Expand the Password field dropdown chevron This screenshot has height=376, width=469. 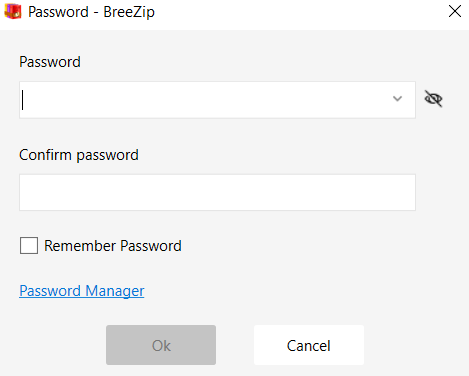pos(397,99)
